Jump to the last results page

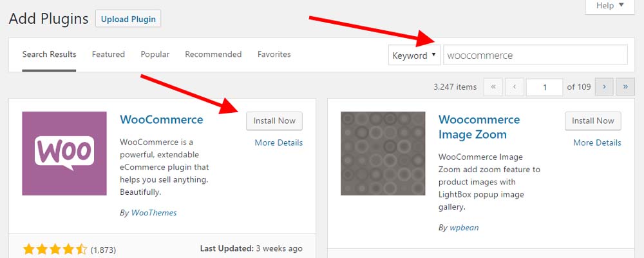pos(625,86)
